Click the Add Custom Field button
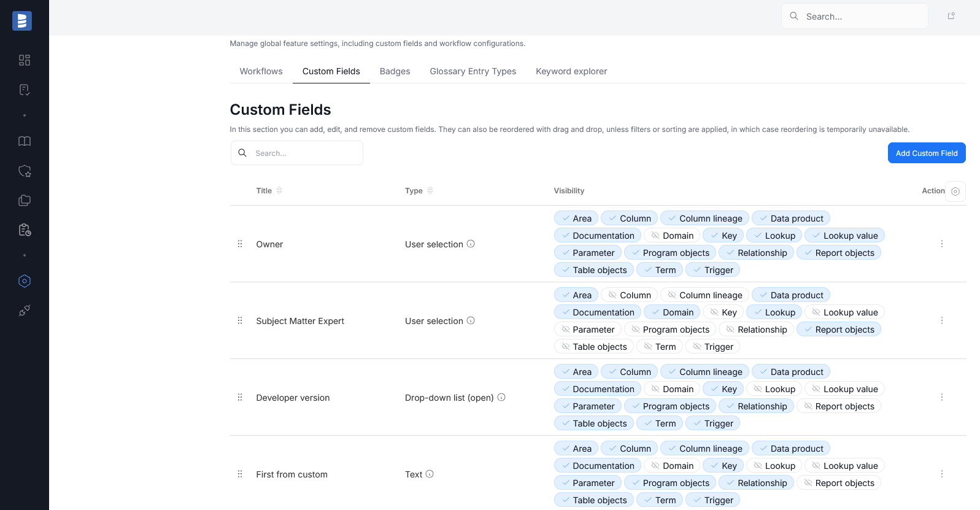980x510 pixels. click(926, 153)
